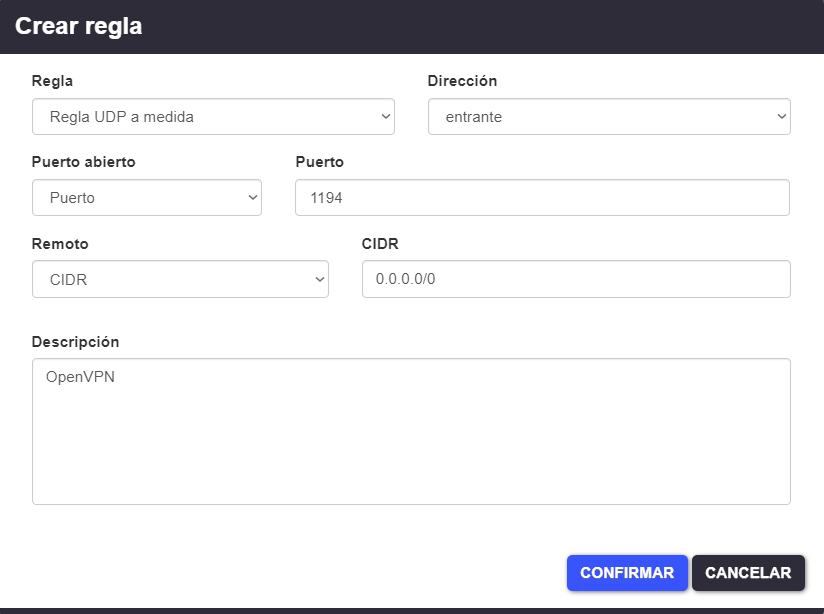Viewport: 824px width, 614px height.
Task: Click the "Crear regla" dialog title
Action: click(x=79, y=27)
